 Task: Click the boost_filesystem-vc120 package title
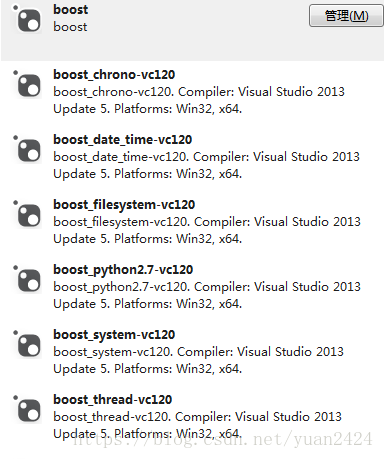click(x=124, y=205)
